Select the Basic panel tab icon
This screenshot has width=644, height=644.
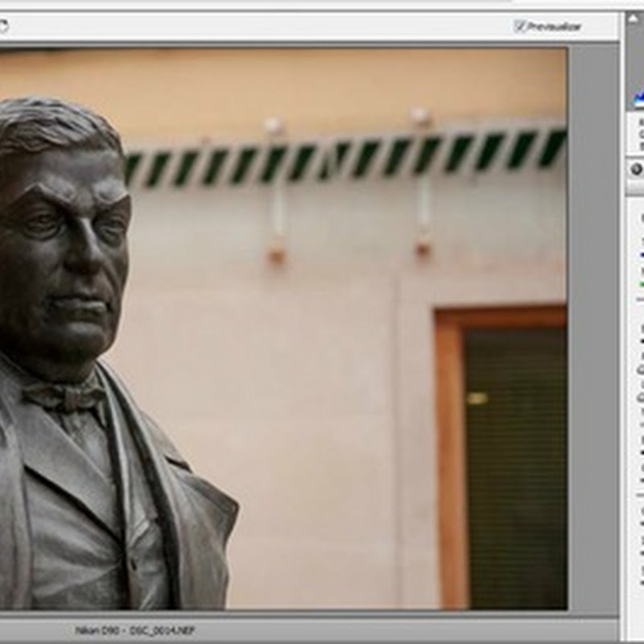pyautogui.click(x=636, y=169)
